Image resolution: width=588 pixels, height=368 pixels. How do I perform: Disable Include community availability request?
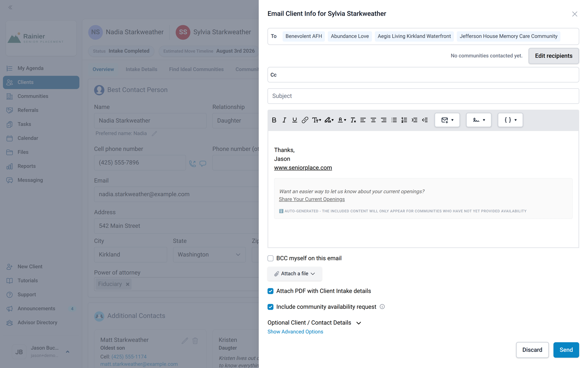(270, 307)
